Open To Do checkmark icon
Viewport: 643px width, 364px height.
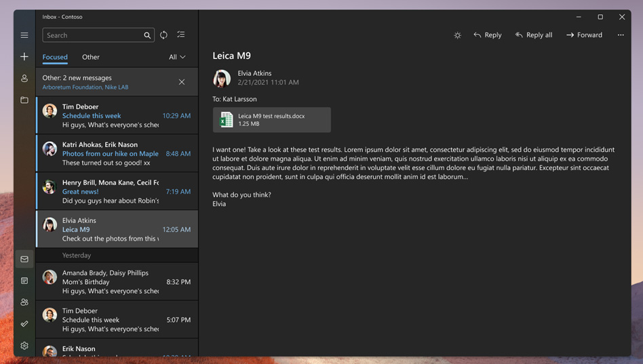[x=24, y=324]
